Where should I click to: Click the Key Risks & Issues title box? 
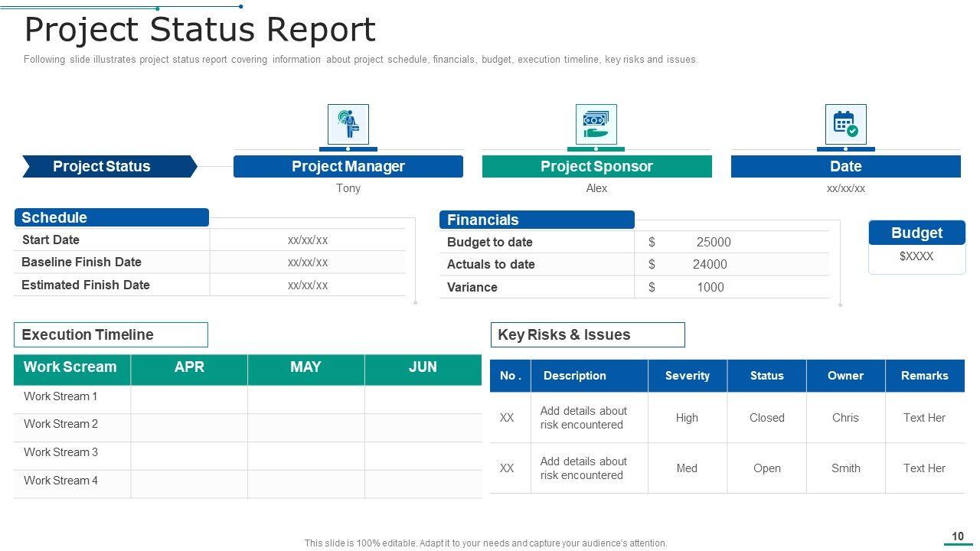587,334
